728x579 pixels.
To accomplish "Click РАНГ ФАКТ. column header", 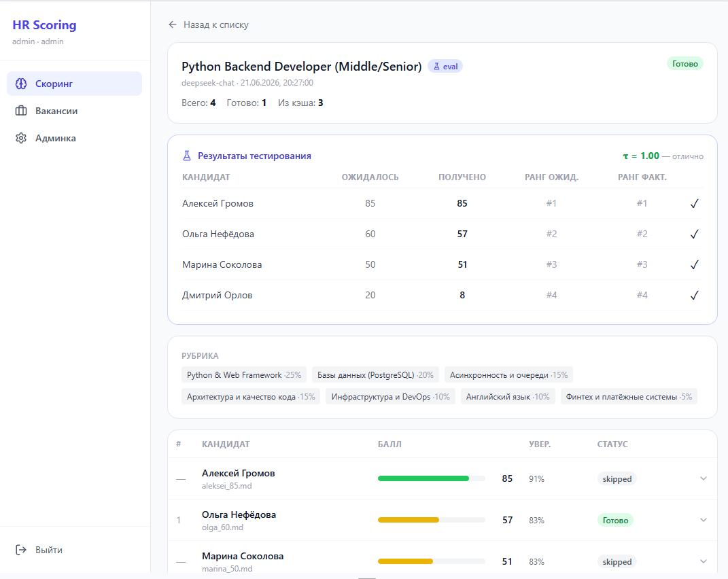I will tap(642, 177).
